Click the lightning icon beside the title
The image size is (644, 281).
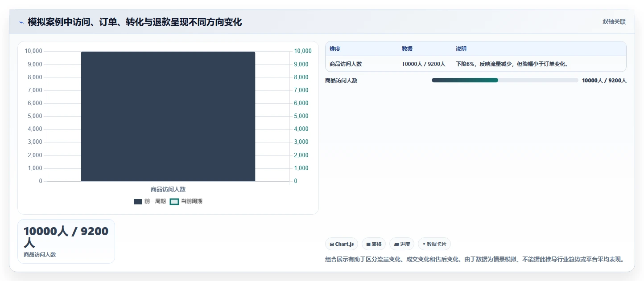point(21,22)
